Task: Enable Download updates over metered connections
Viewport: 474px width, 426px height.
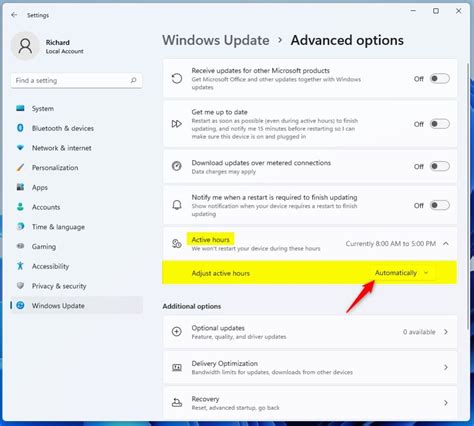Action: (440, 166)
